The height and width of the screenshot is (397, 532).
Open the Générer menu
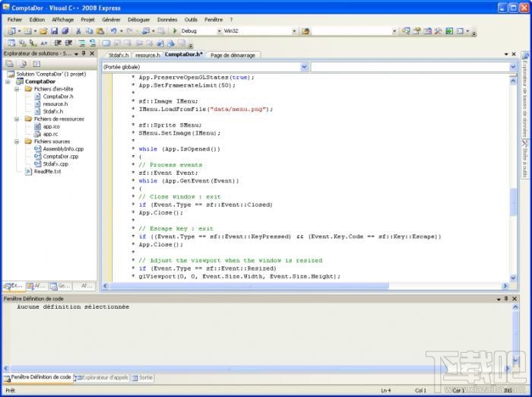[x=111, y=19]
